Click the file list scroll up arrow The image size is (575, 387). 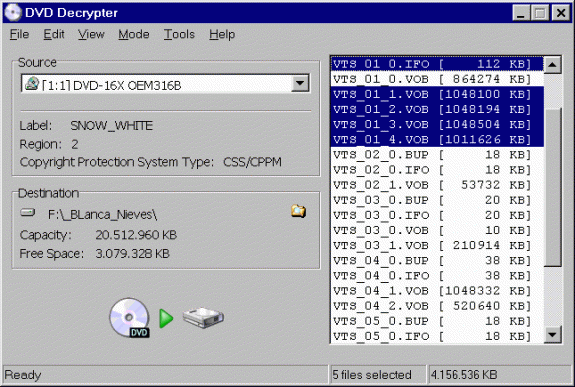click(x=553, y=65)
